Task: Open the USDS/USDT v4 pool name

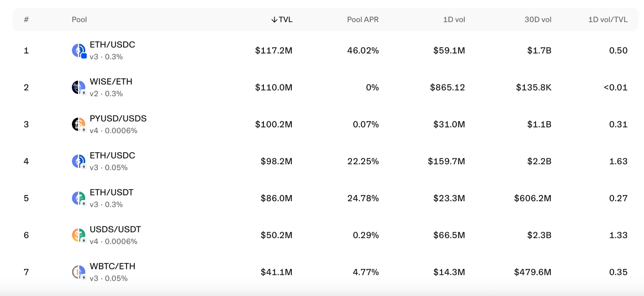Action: [x=115, y=229]
